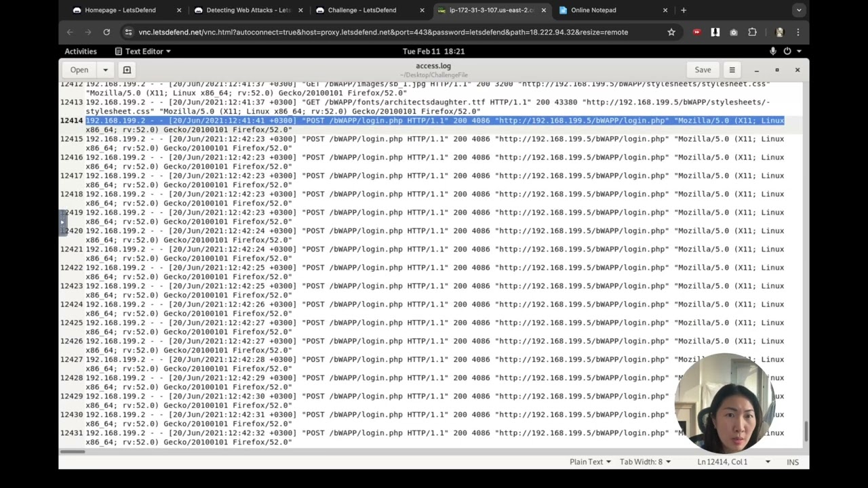Click the black-and-white microphone extension icon
The image size is (868, 488).
(715, 32)
